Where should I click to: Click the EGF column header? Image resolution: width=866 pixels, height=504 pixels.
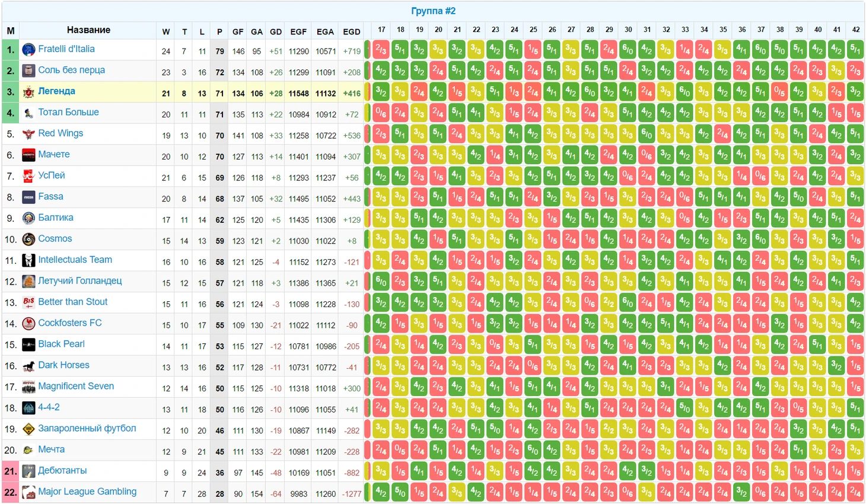pyautogui.click(x=298, y=32)
